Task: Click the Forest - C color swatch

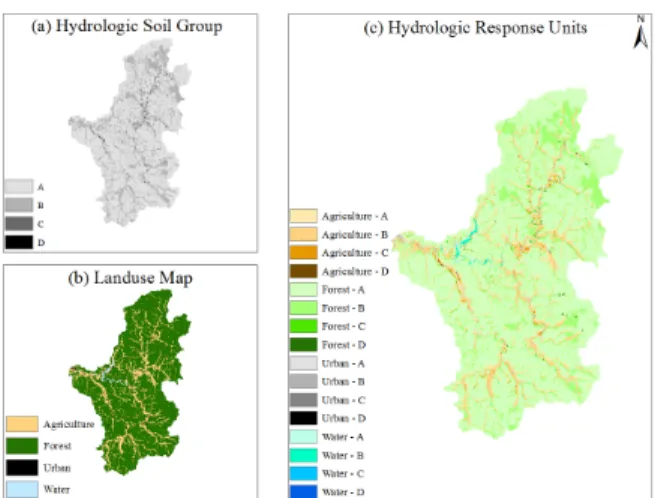Action: (x=304, y=326)
